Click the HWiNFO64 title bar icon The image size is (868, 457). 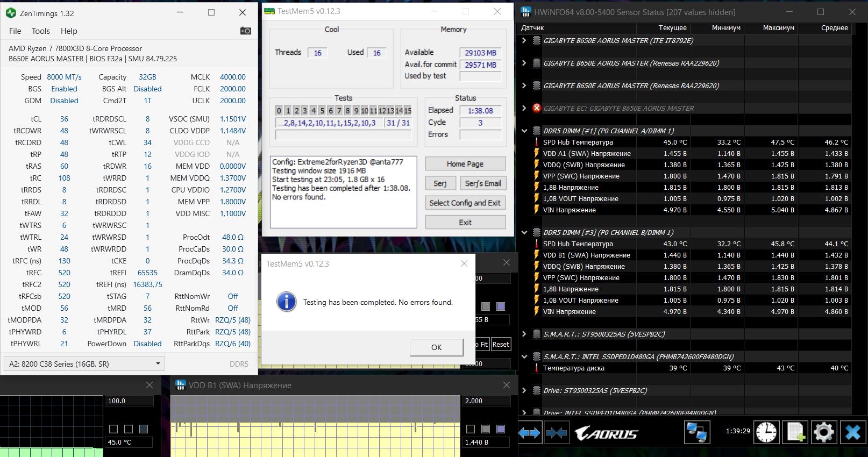tap(525, 12)
